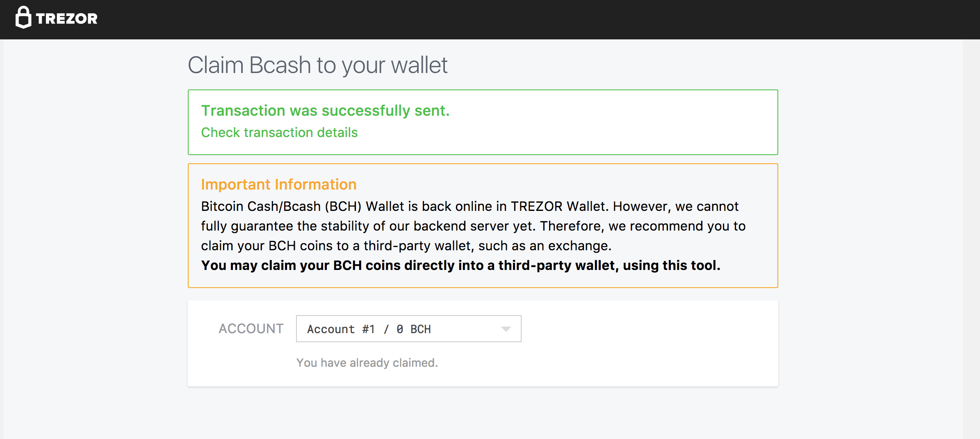Viewport: 980px width, 439px height.
Task: Click the Trezor padlock logo icon
Action: click(23, 18)
